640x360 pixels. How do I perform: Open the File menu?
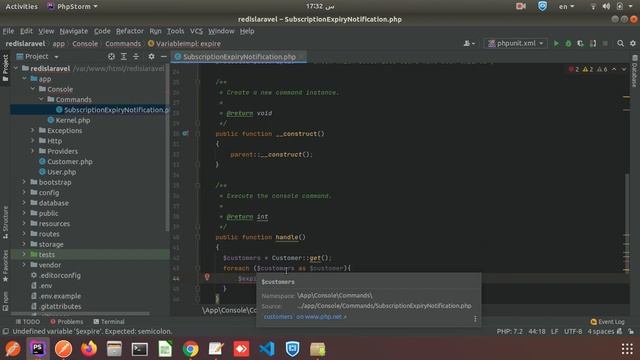8,31
